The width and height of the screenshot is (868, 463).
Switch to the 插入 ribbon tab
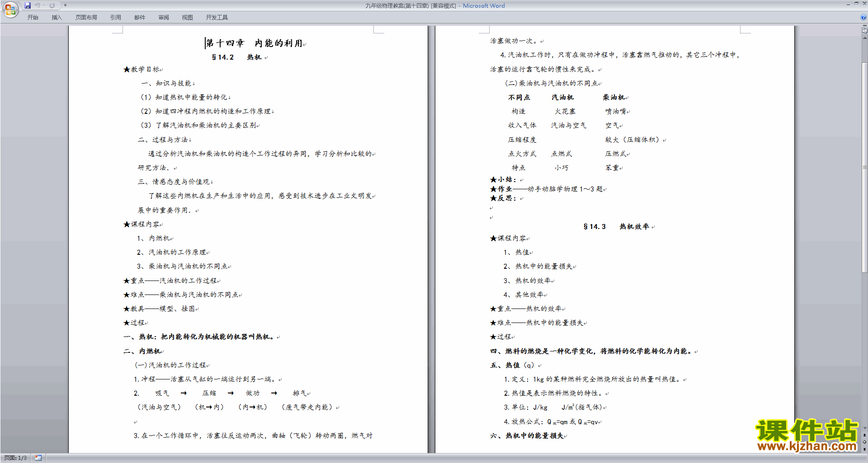click(x=57, y=17)
